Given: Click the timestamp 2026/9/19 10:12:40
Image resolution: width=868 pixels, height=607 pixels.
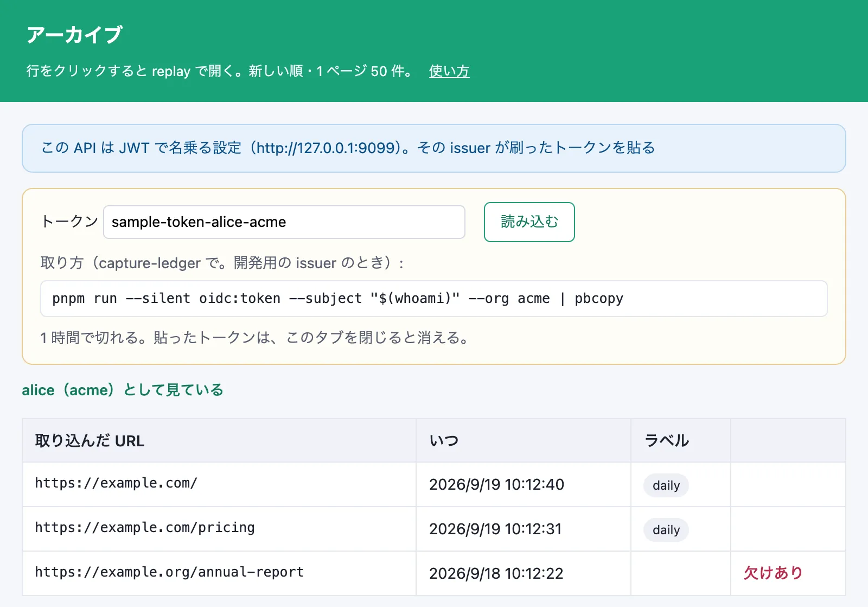Looking at the screenshot, I should [496, 484].
